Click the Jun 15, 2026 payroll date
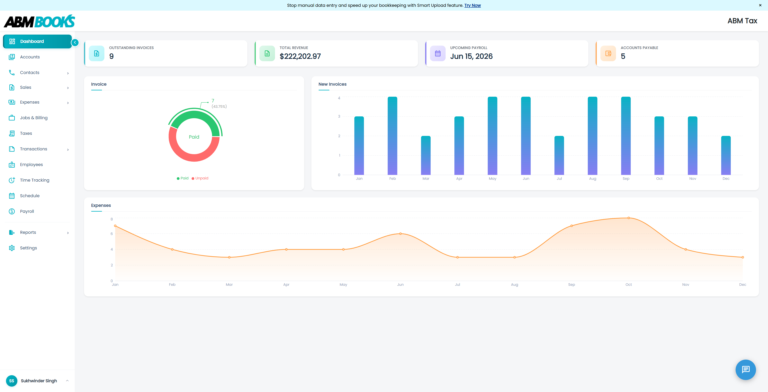Image resolution: width=768 pixels, height=392 pixels. (471, 56)
